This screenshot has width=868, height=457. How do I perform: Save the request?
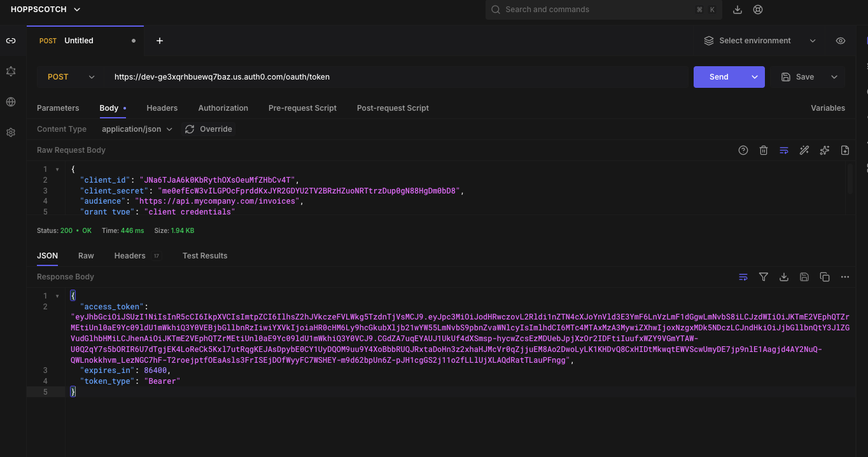click(798, 77)
